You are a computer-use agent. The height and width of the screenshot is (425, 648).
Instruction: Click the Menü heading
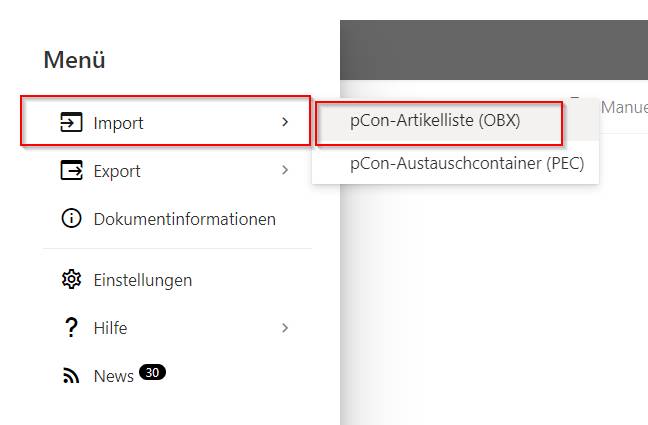pos(74,60)
